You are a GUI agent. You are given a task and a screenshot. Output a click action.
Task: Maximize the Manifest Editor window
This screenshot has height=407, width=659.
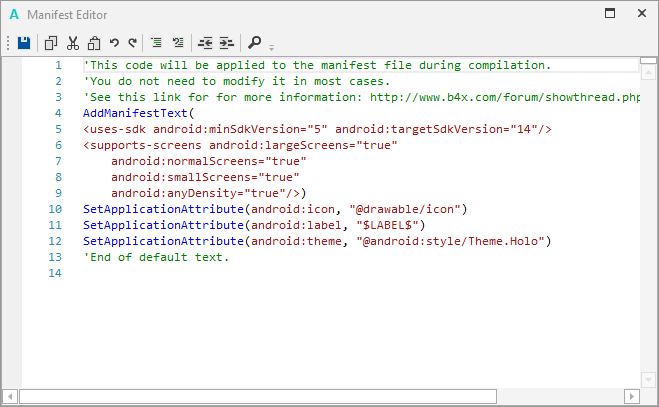(608, 14)
